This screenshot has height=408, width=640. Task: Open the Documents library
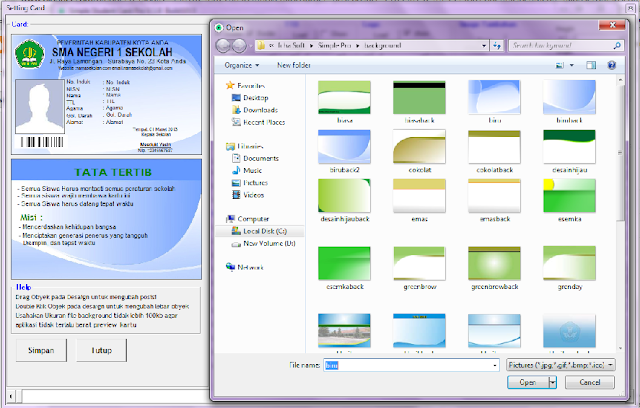coord(256,158)
